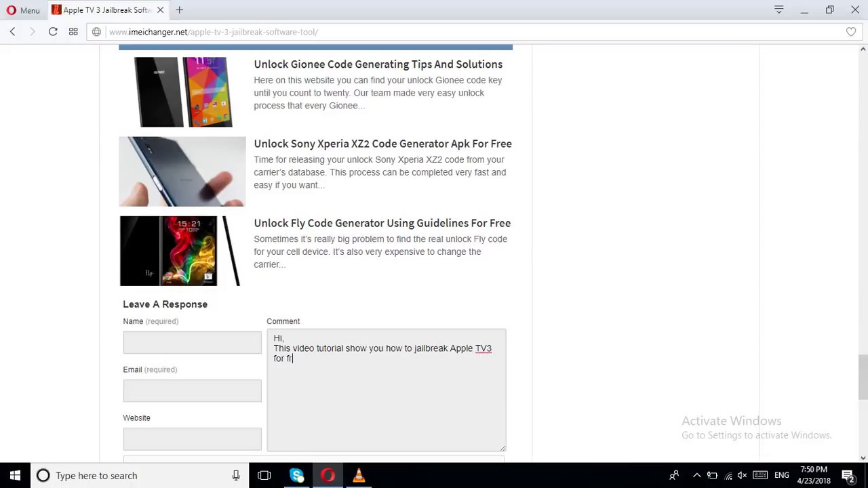The height and width of the screenshot is (488, 868).
Task: Go back to previous page
Action: [x=12, y=32]
